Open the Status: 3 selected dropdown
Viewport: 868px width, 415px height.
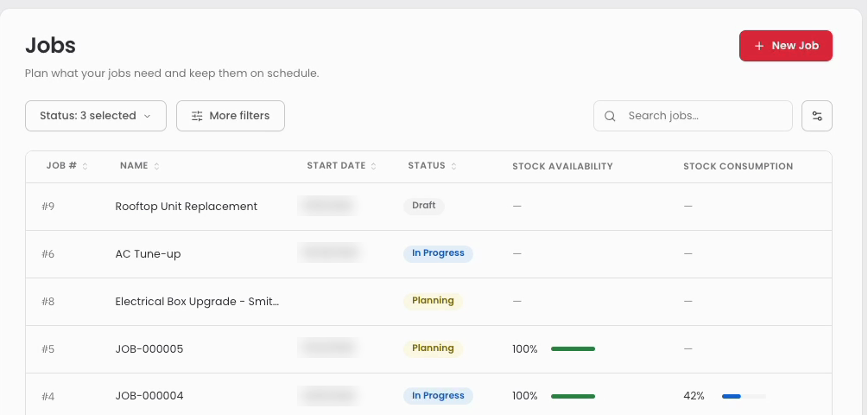pyautogui.click(x=96, y=116)
